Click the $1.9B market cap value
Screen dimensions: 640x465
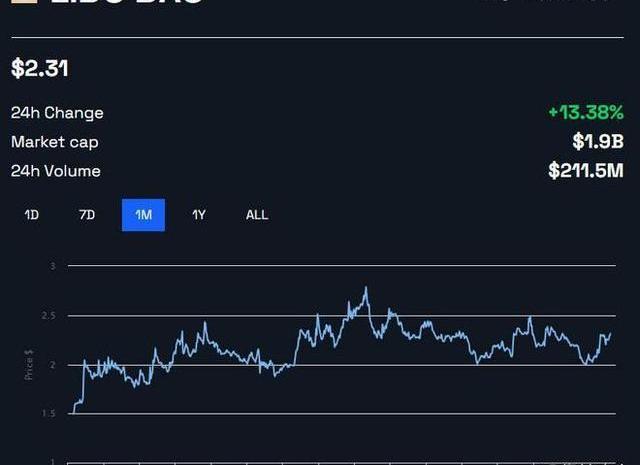598,142
